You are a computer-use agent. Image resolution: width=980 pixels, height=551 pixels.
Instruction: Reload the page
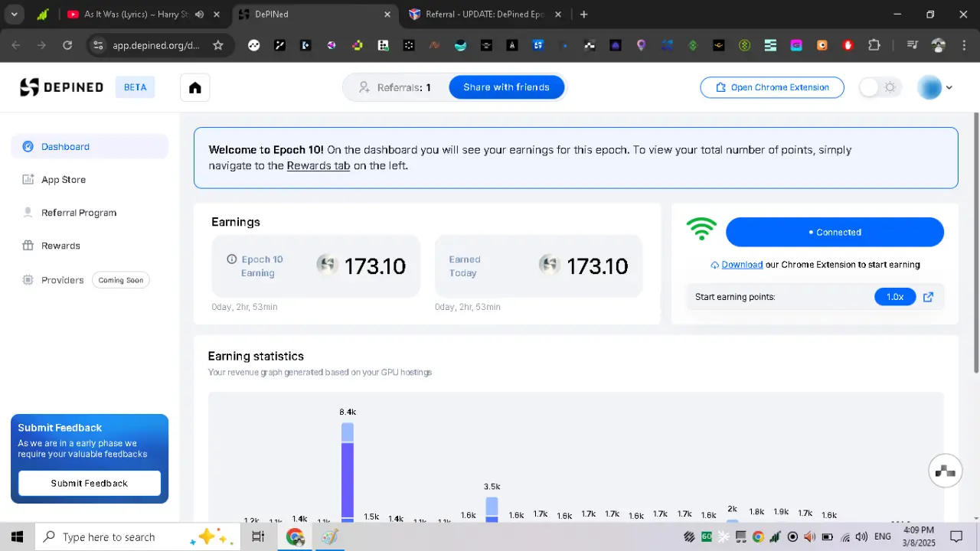click(67, 45)
